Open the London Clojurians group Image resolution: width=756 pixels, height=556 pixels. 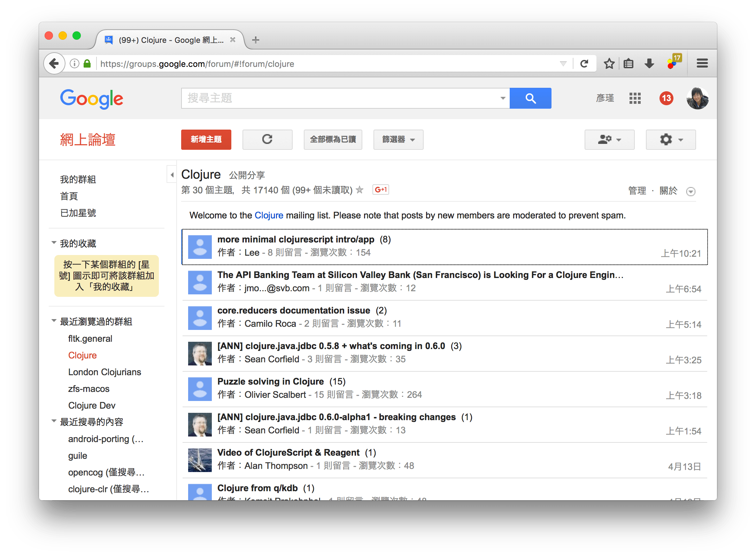[x=105, y=372]
